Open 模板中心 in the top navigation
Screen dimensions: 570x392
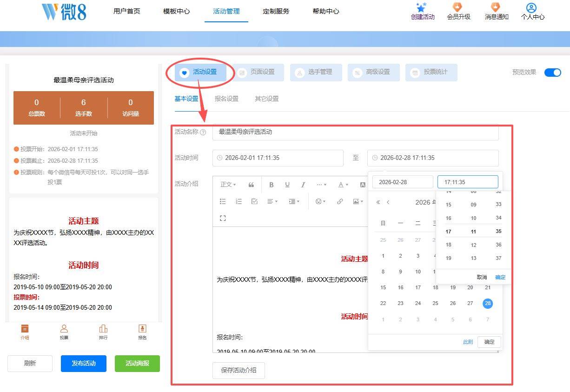(177, 11)
